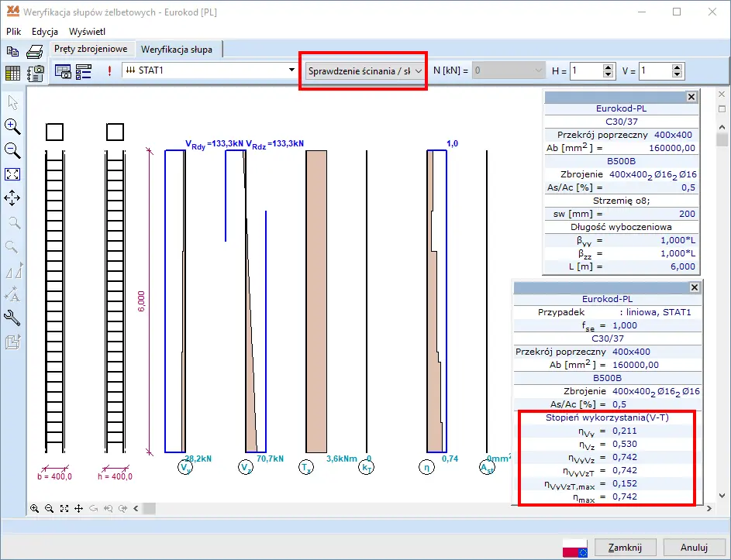Expand the STAT1 load case dropdown
This screenshot has width=731, height=560.
(x=291, y=70)
